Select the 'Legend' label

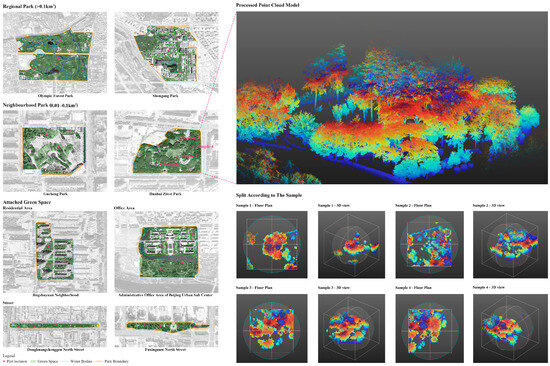(x=9, y=356)
